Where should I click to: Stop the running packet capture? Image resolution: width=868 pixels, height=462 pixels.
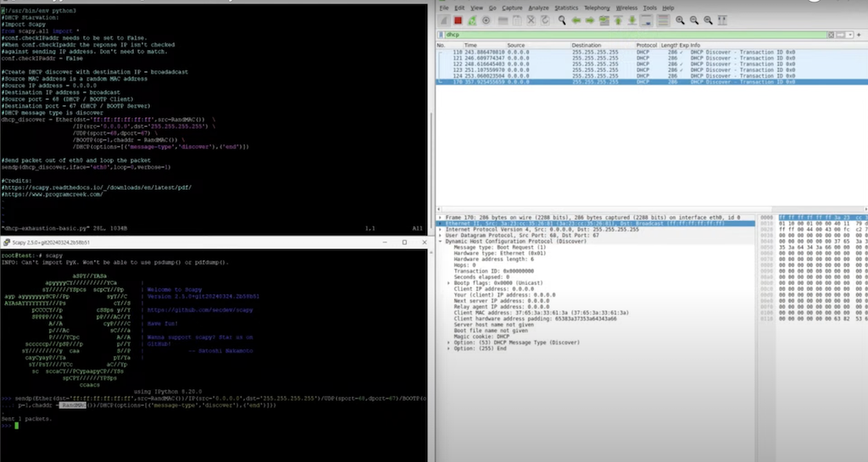(x=458, y=19)
